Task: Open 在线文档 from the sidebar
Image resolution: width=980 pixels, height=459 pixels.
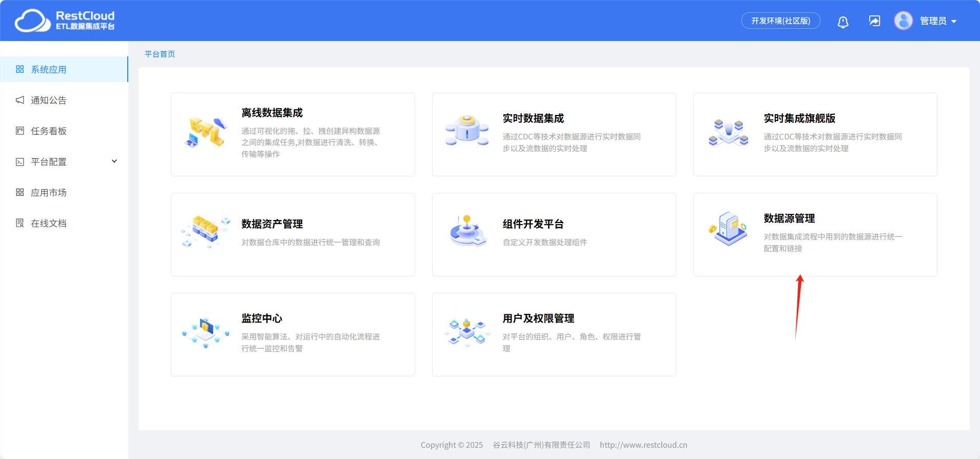Action: [64, 223]
